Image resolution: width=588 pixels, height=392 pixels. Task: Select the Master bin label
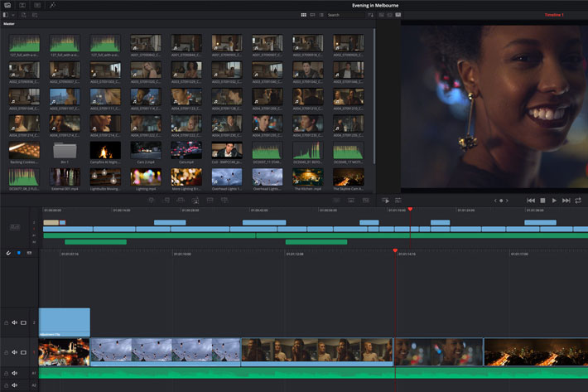pyautogui.click(x=9, y=24)
